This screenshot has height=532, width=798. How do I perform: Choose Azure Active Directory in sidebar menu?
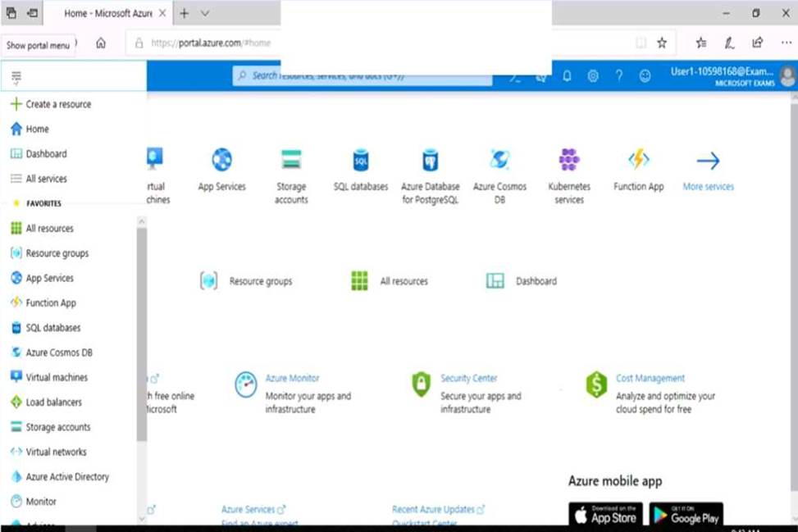click(x=66, y=476)
